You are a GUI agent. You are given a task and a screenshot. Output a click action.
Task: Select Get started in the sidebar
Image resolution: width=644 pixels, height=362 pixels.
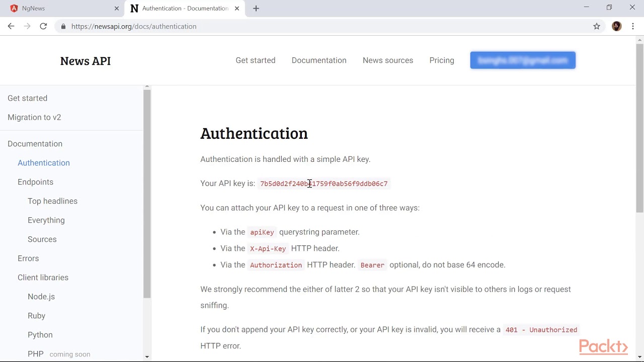point(28,98)
